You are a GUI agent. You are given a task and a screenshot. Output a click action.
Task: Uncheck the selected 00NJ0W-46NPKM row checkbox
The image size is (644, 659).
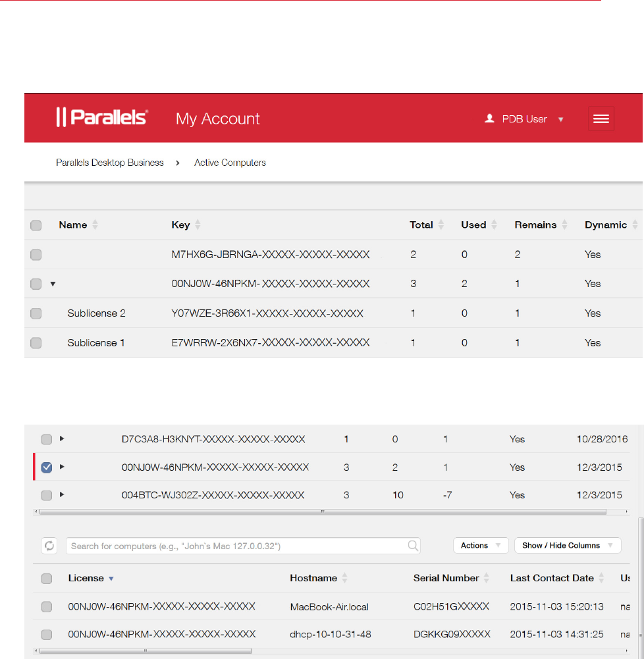pyautogui.click(x=47, y=467)
